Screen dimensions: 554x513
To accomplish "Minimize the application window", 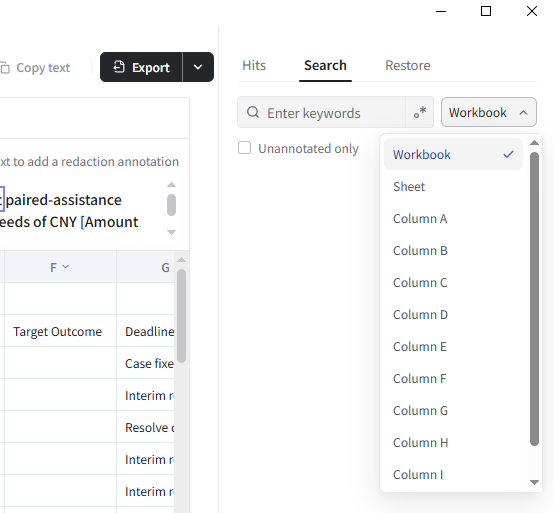I will pyautogui.click(x=441, y=11).
